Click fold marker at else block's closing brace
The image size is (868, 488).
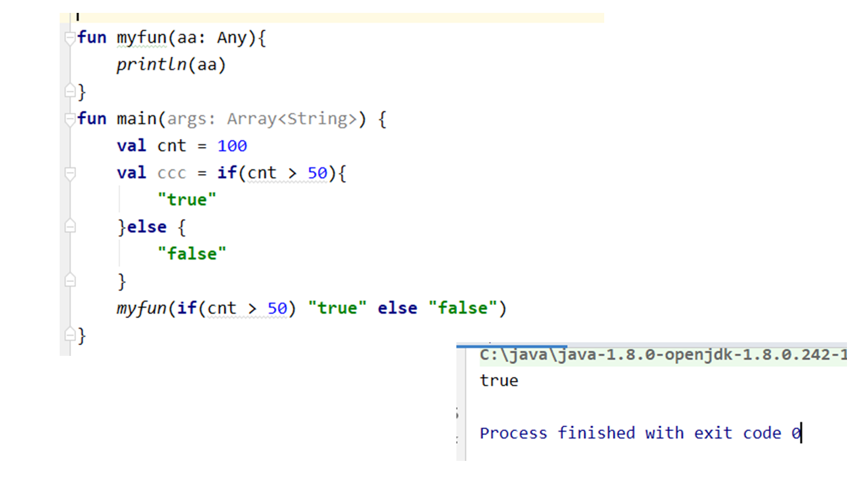coord(69,281)
